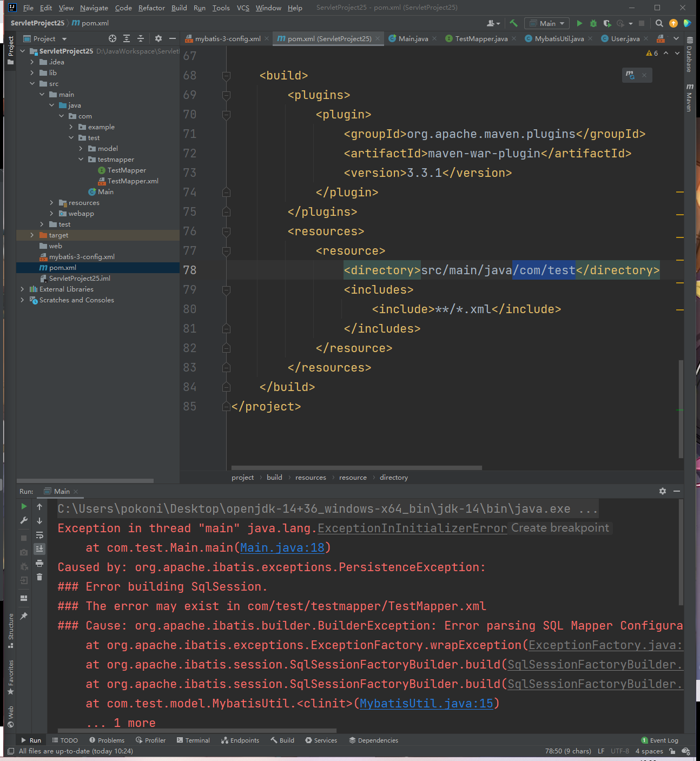Open Project view mode dropdown
Image resolution: width=700 pixels, height=761 pixels.
[x=64, y=39]
